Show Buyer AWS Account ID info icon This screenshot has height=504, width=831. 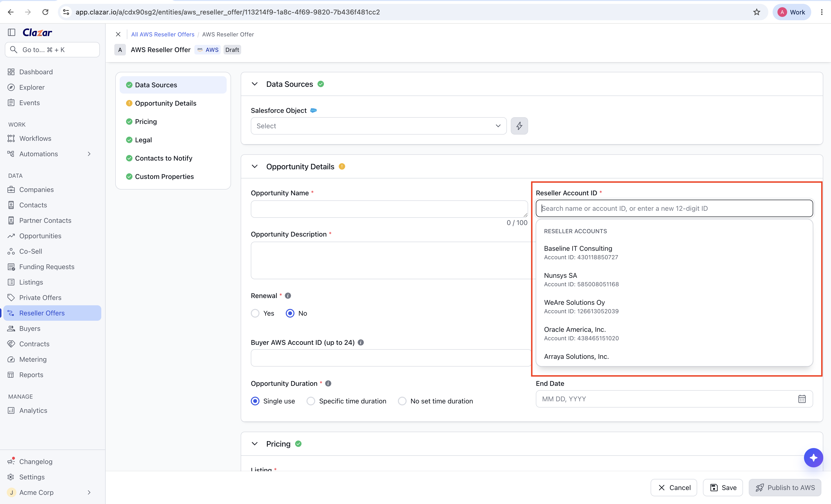[361, 342]
